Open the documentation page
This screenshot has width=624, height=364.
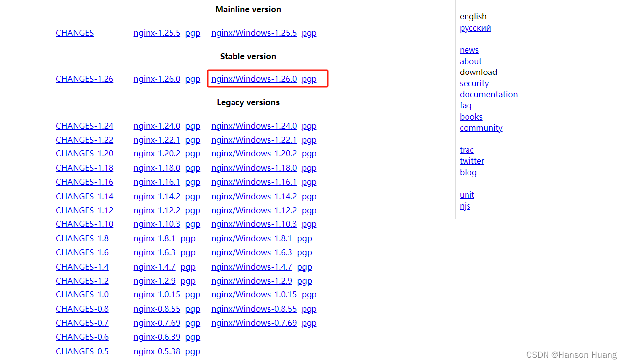[x=488, y=94]
